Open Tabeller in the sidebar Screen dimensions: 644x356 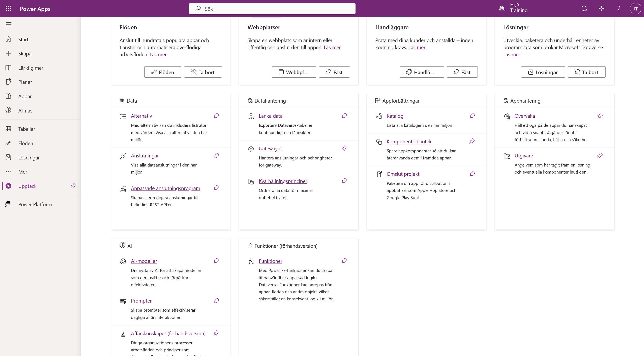click(x=40, y=129)
